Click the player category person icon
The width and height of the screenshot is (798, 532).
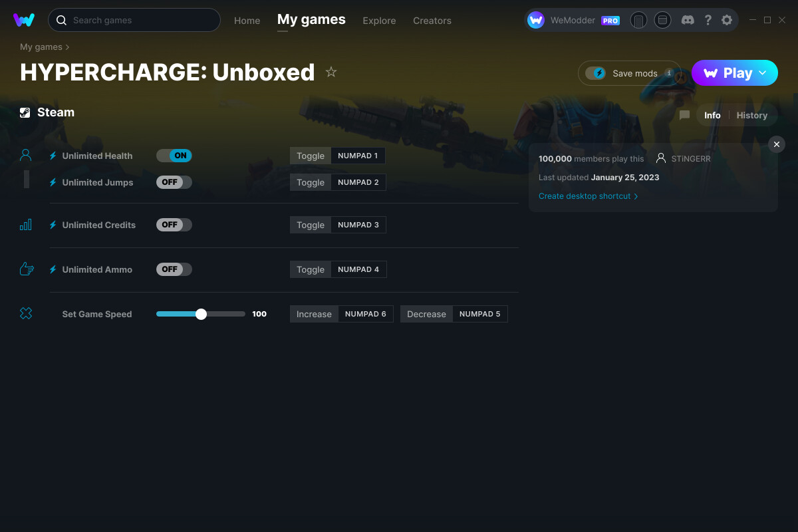click(x=26, y=156)
